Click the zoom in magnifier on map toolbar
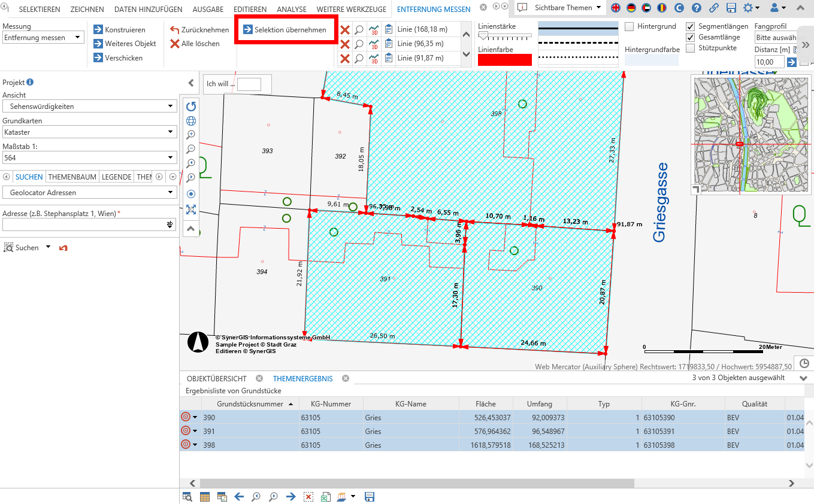This screenshot has width=814, height=504. pos(191,135)
